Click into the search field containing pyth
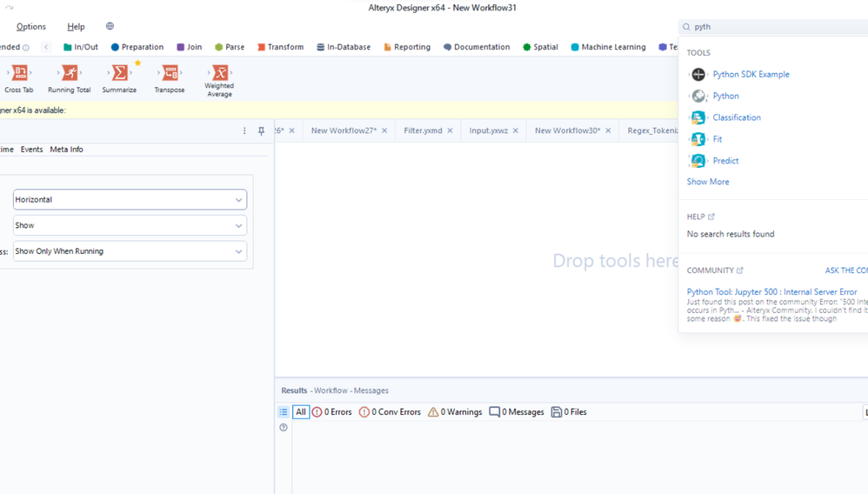The height and width of the screenshot is (494, 868). coord(775,27)
